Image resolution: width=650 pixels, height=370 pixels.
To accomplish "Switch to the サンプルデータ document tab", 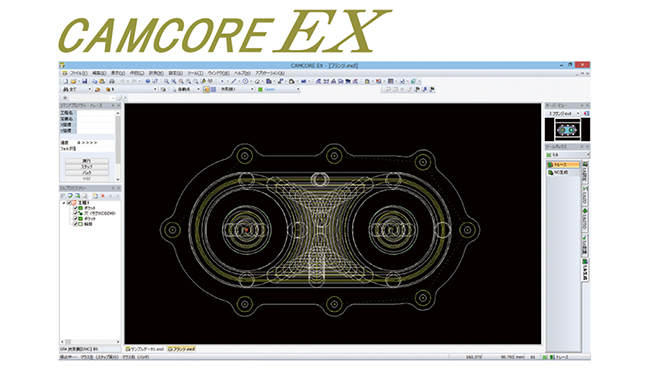I will point(145,349).
